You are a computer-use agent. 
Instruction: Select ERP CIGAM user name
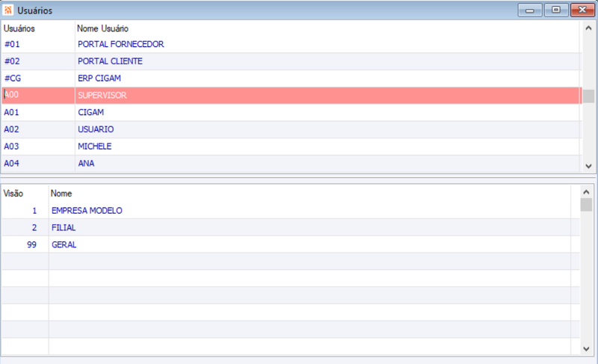(99, 78)
